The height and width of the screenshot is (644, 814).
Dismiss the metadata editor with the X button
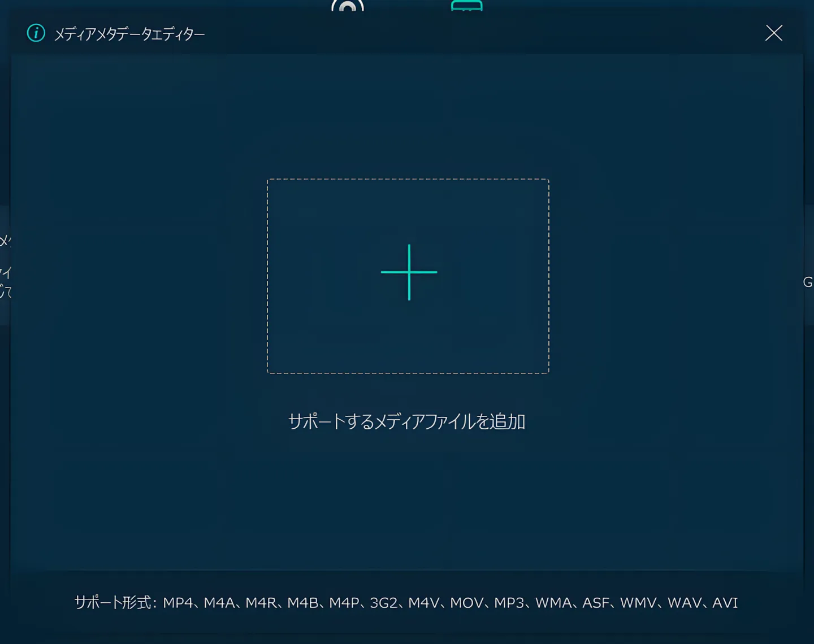(x=773, y=32)
